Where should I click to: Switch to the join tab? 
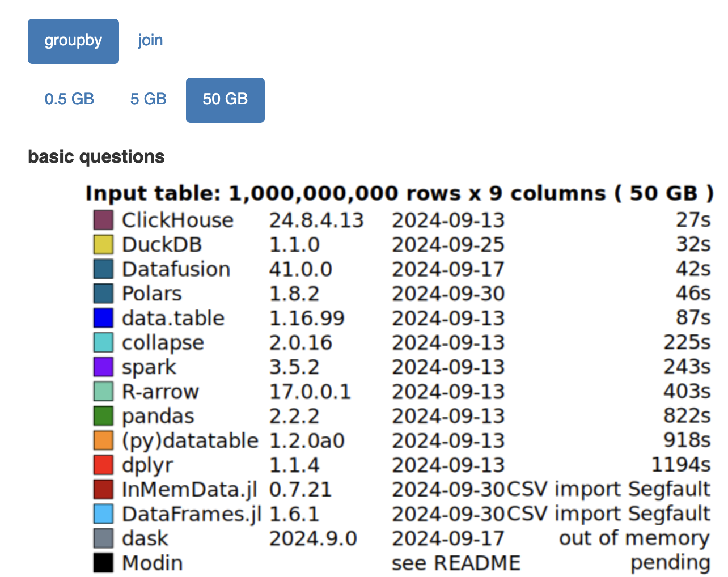click(150, 41)
